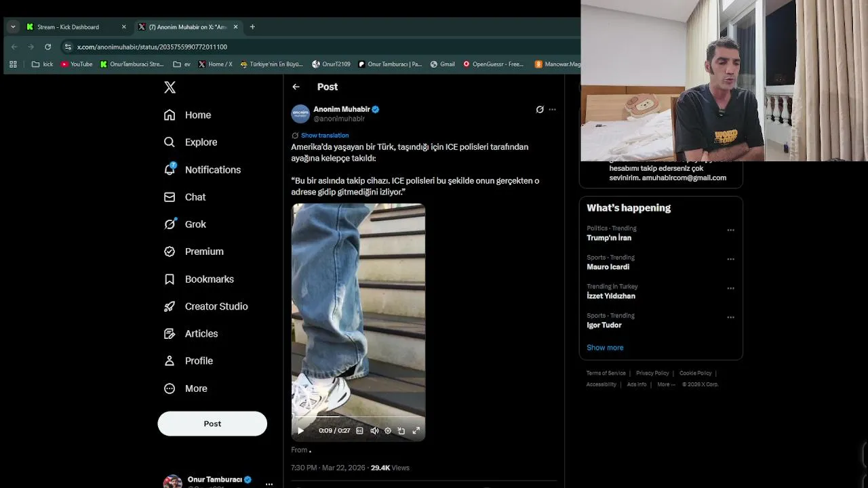The image size is (868, 488).
Task: Close the Kick Dashboard tab
Action: [123, 27]
